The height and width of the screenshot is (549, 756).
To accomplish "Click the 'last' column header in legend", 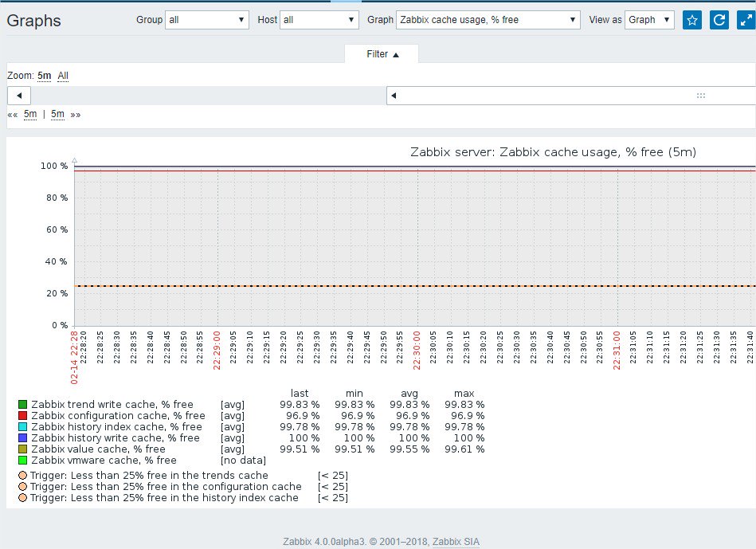I will click(300, 393).
